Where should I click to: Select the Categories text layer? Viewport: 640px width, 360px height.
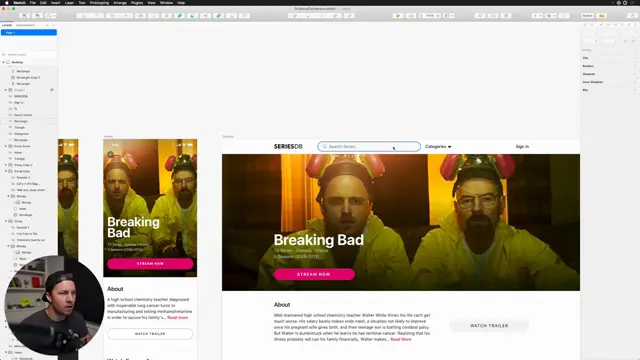[21, 134]
